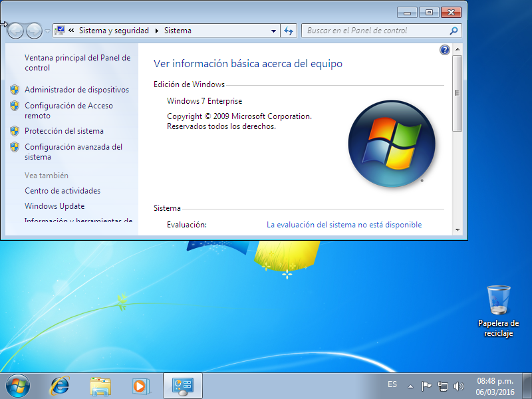Click the Buscar en el Panel de control field

pyautogui.click(x=376, y=31)
